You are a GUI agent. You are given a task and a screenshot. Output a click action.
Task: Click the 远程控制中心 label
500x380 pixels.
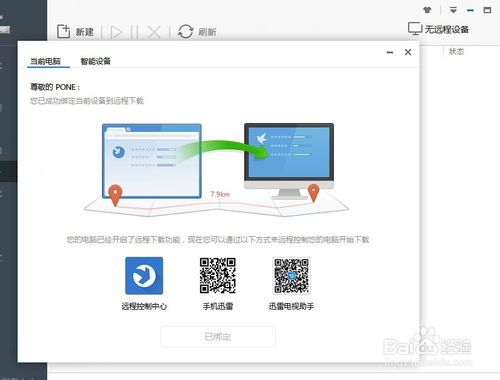[x=144, y=306]
